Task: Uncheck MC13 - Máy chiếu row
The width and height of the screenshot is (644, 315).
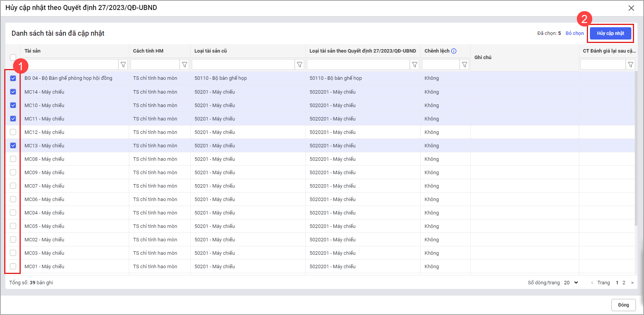Action: coord(13,145)
